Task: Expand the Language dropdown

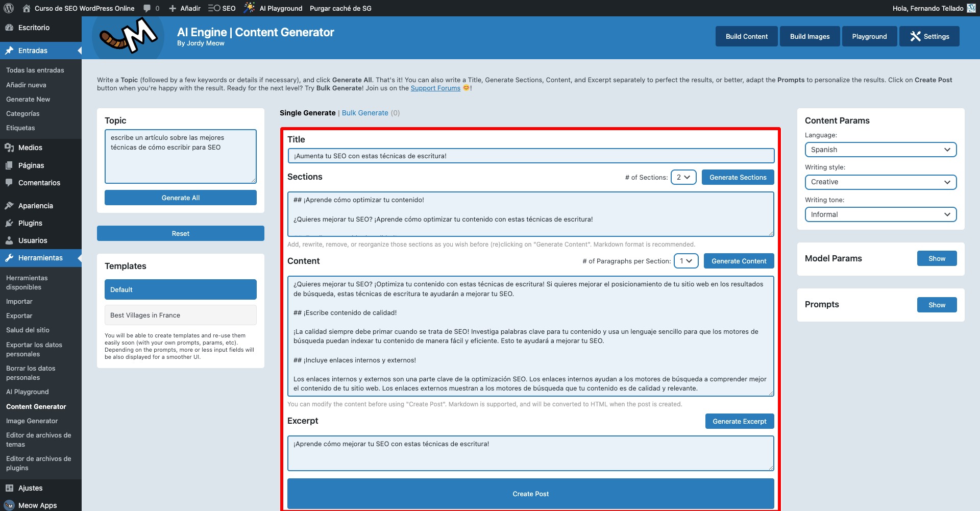Action: pos(880,150)
